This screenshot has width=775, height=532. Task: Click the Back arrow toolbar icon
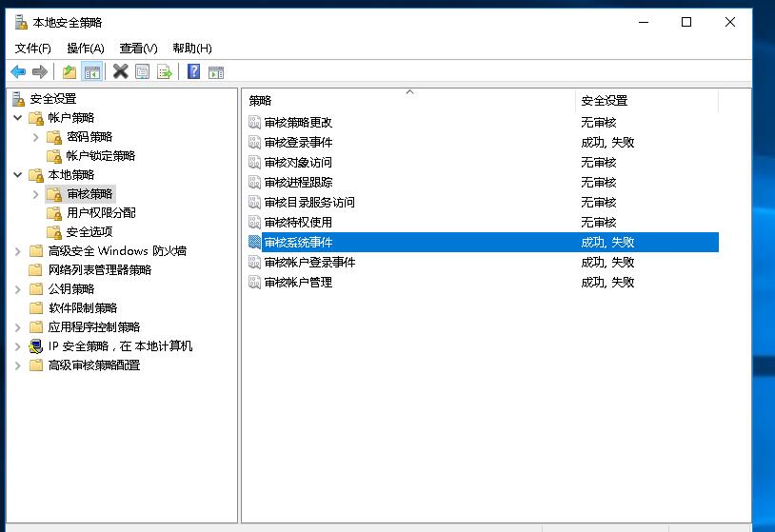tap(18, 72)
